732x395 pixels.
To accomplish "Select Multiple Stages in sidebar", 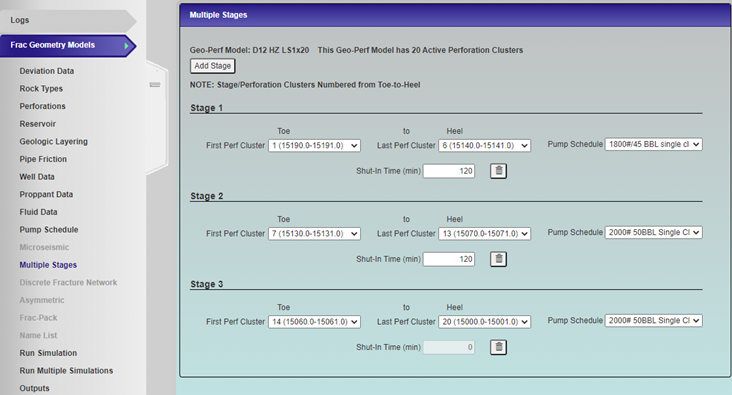I will tap(48, 265).
